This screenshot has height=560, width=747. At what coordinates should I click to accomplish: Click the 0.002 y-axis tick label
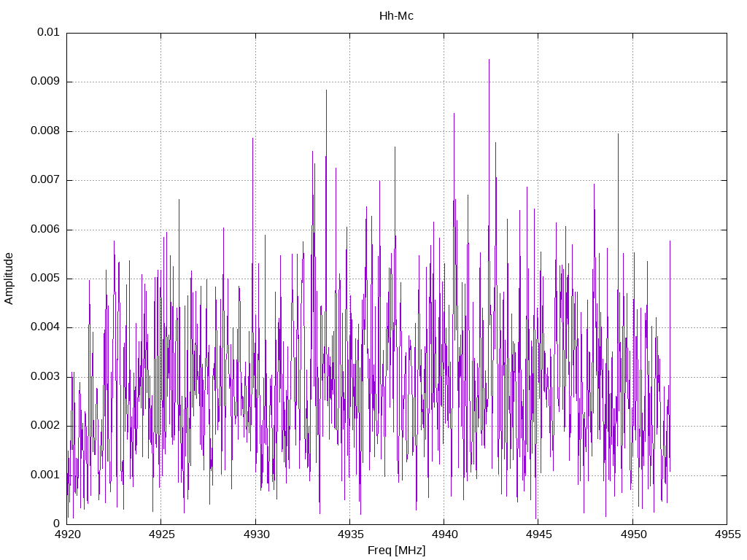44,426
